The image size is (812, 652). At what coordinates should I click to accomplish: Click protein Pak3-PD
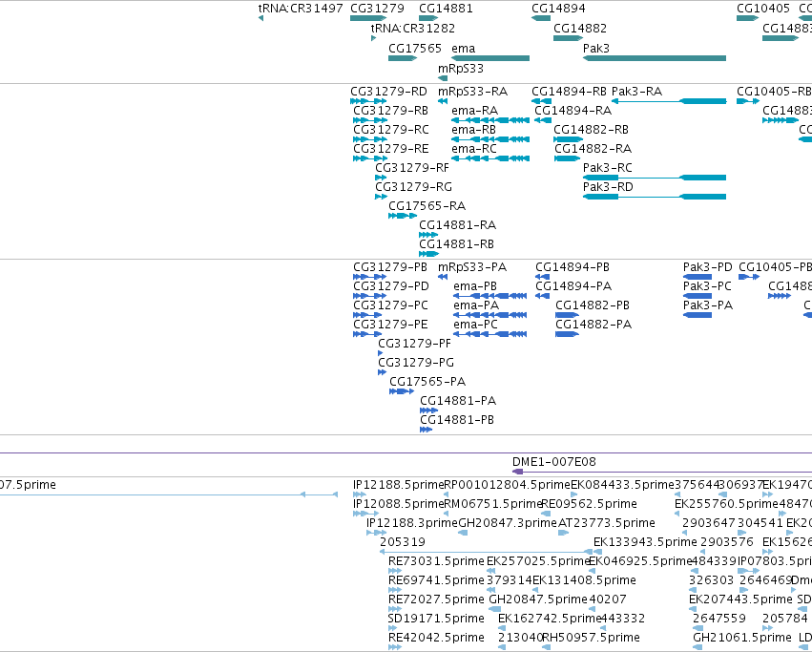[x=707, y=267]
